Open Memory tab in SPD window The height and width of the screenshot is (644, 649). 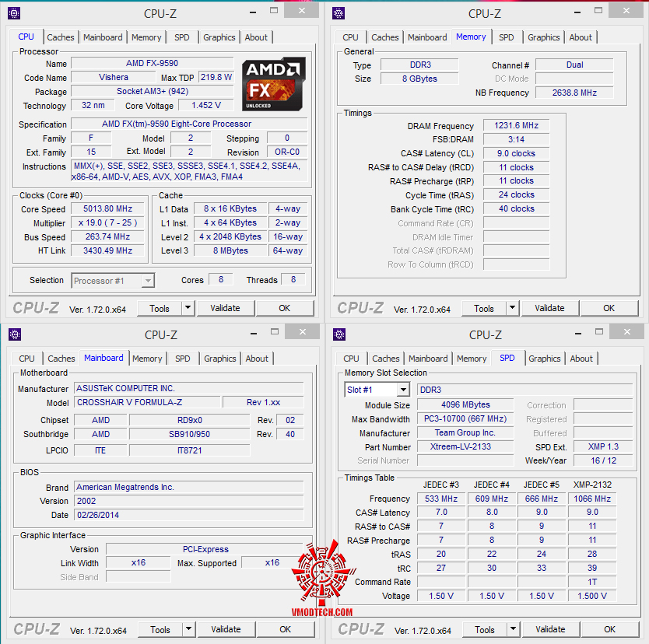click(472, 359)
